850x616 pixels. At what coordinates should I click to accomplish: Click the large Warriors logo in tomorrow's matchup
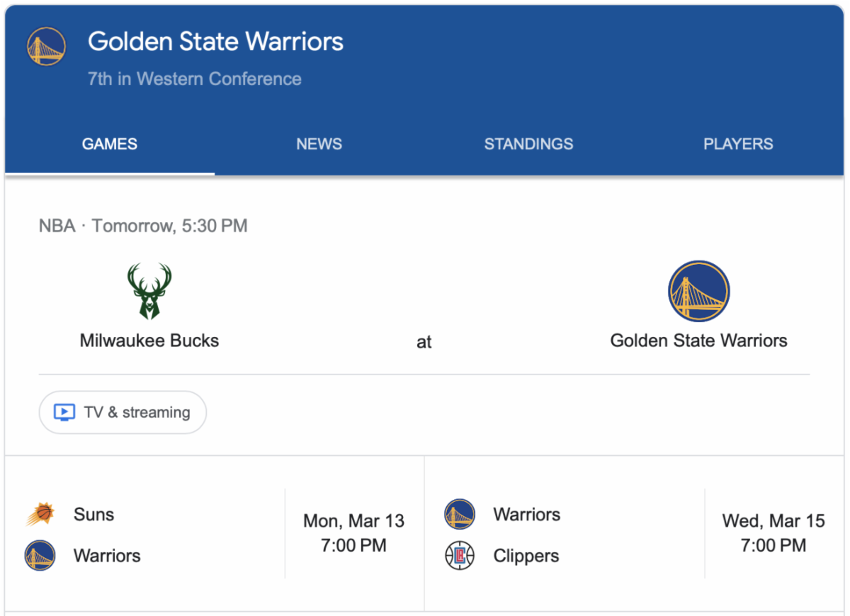click(698, 291)
